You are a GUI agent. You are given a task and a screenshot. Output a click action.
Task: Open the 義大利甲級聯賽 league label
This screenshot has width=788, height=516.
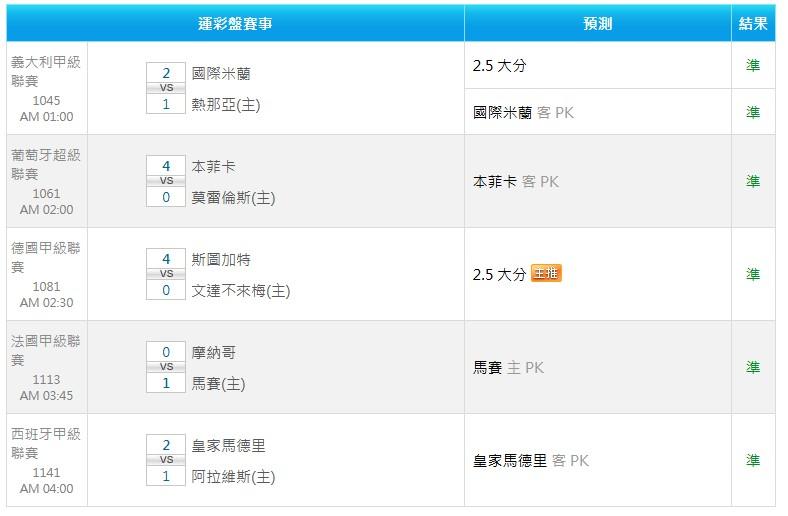click(45, 71)
